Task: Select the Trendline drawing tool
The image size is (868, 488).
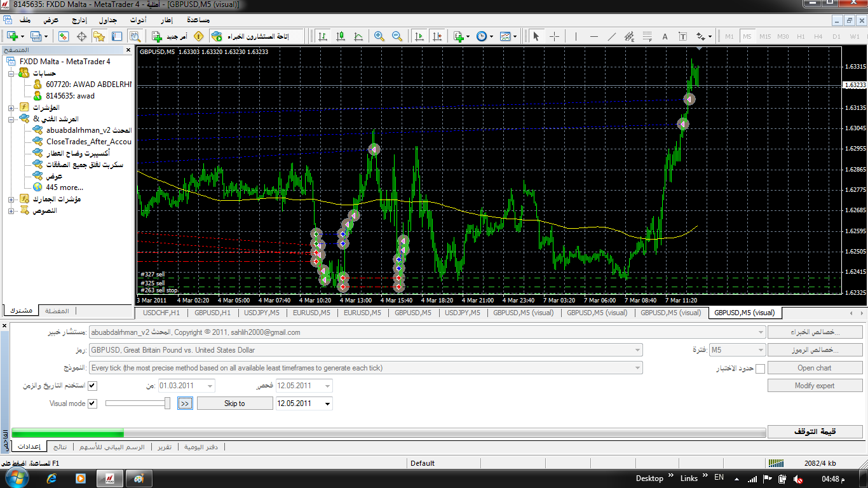Action: 612,36
